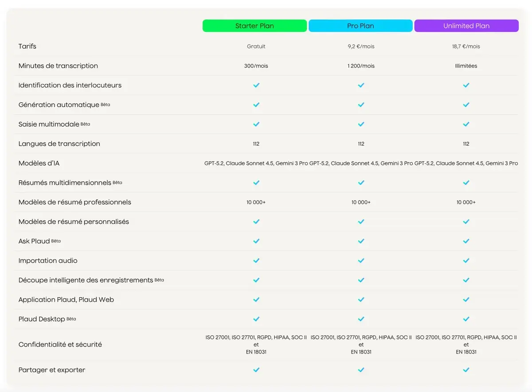Click the 18,7 €/mois price under Unlimited Plan
The image size is (532, 392).
pos(466,46)
